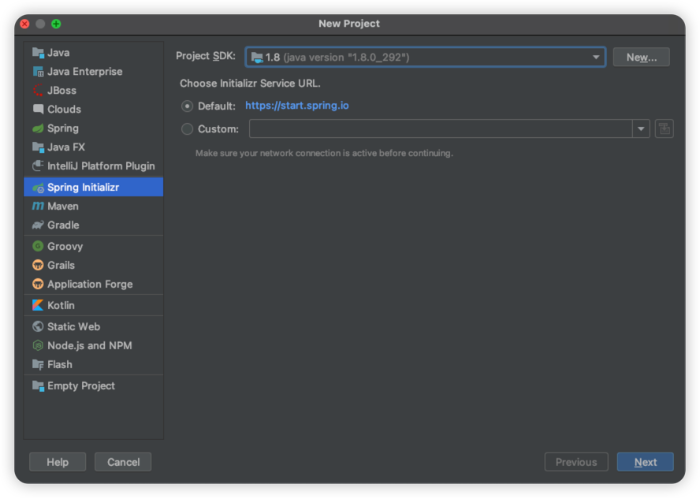Choose Grails project type

94,265
